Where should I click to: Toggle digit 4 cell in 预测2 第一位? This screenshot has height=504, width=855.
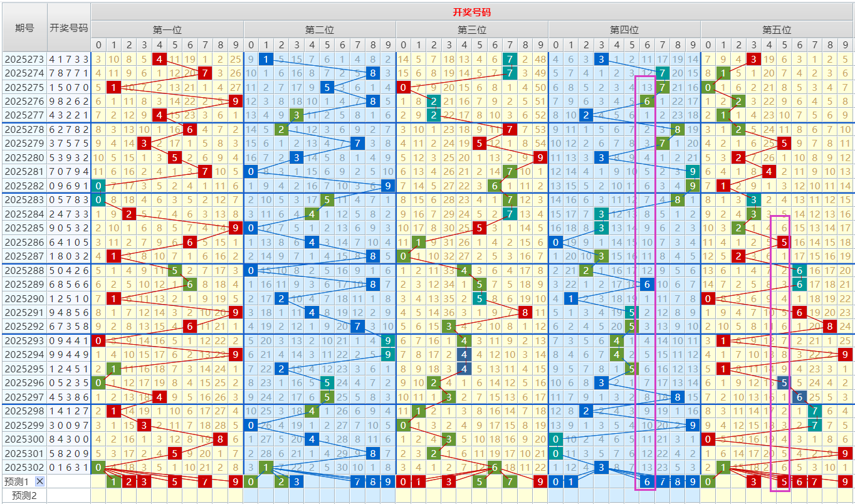click(159, 496)
